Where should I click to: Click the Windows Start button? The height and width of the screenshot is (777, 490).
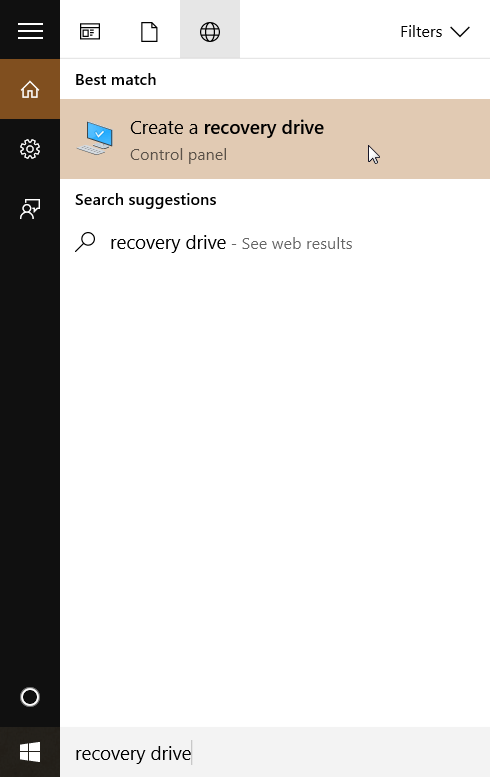coord(30,752)
